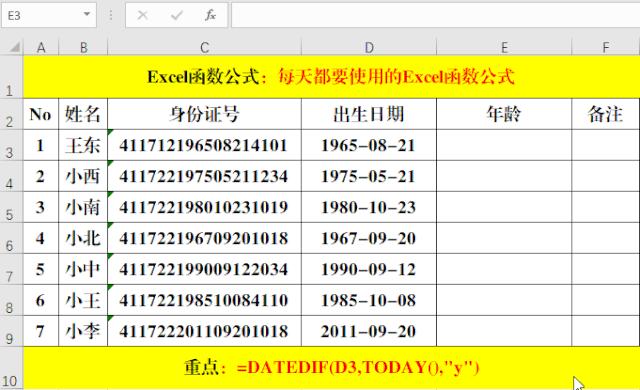Select the name cell 小北
This screenshot has width=640, height=390.
click(x=83, y=238)
